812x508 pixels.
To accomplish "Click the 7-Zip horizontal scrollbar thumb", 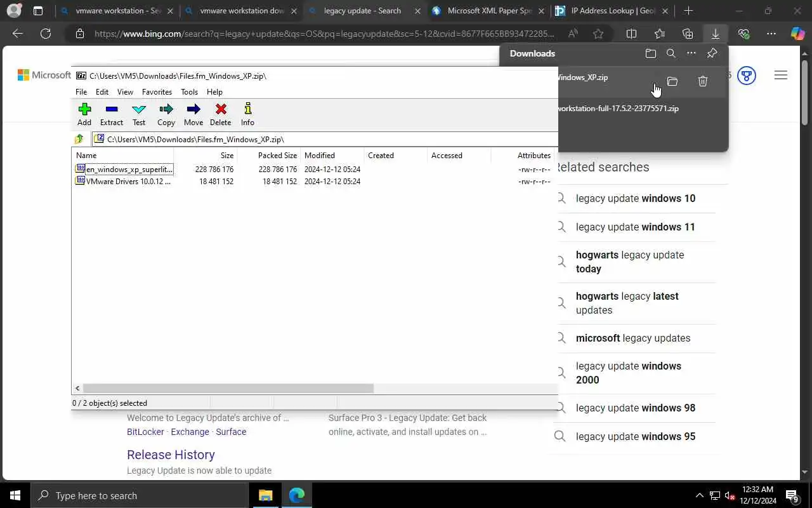I will (x=228, y=388).
